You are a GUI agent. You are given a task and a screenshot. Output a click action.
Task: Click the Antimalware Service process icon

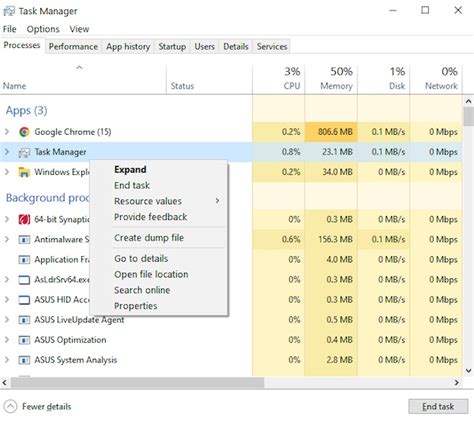(x=24, y=240)
